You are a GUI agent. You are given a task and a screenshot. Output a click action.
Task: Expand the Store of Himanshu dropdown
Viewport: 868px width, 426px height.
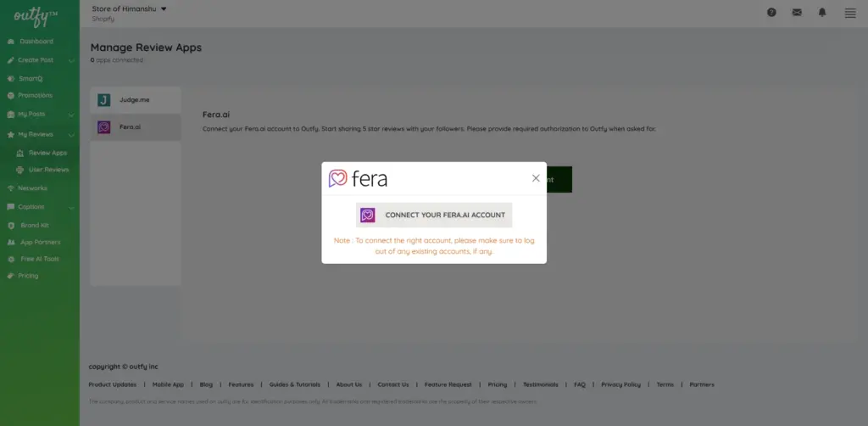(x=164, y=9)
